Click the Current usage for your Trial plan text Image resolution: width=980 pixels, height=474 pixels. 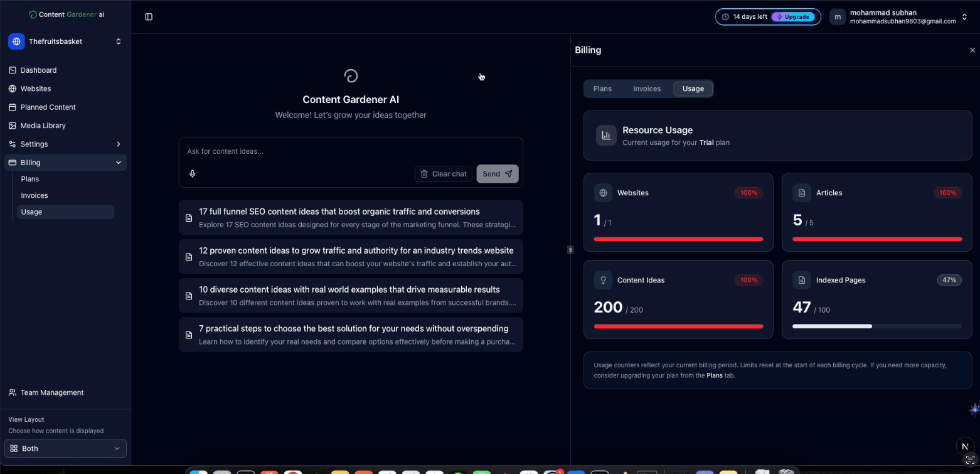point(676,143)
